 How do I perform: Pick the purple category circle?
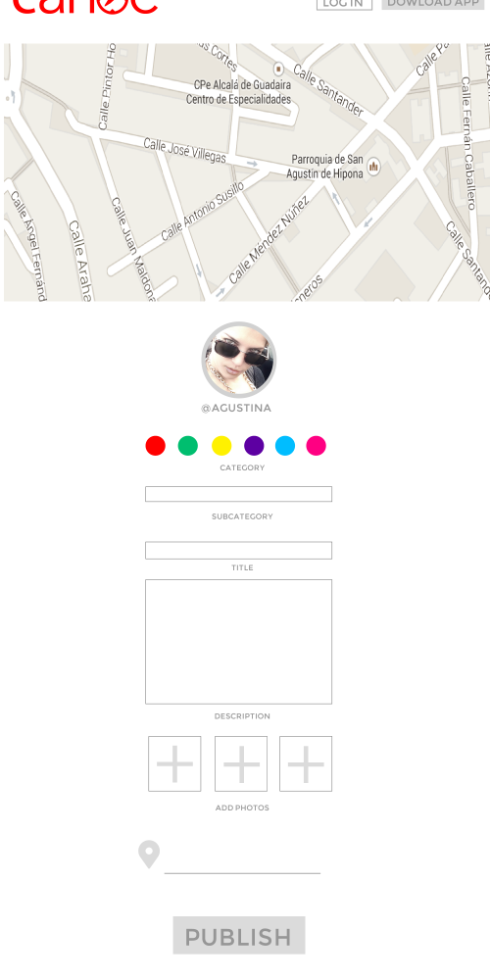[x=254, y=446]
